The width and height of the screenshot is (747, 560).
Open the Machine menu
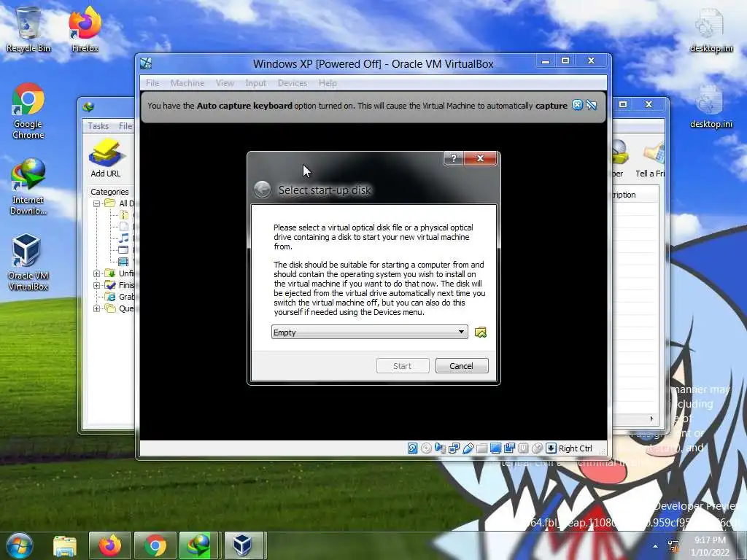pyautogui.click(x=187, y=83)
